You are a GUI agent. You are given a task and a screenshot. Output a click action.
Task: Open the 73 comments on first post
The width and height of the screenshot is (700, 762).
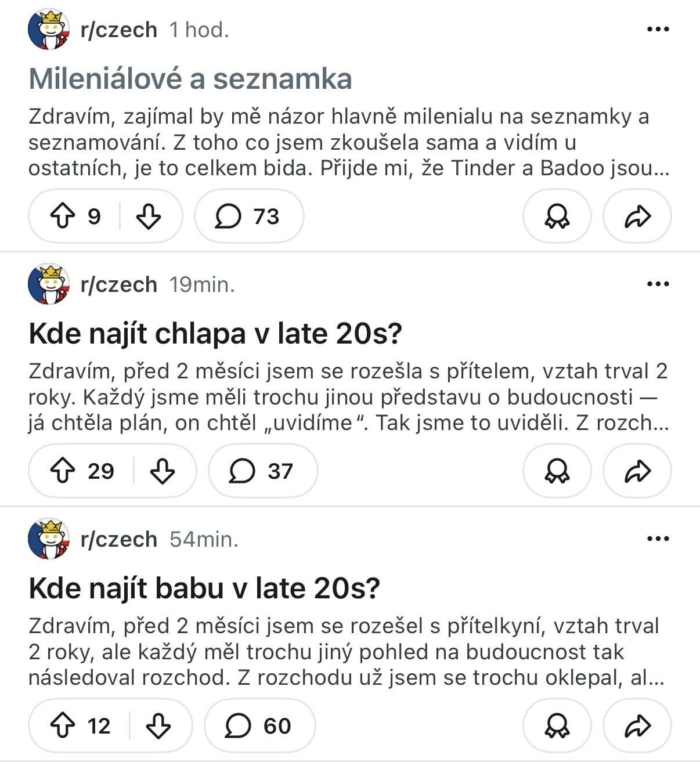248,216
